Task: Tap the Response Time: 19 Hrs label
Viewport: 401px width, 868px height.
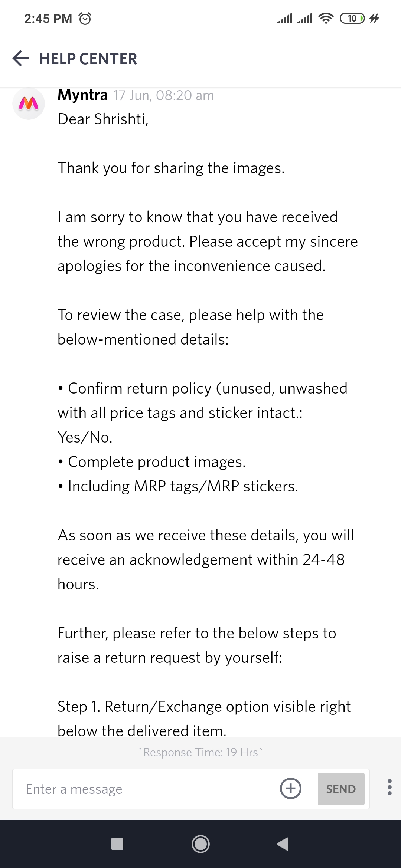Action: coord(200,752)
